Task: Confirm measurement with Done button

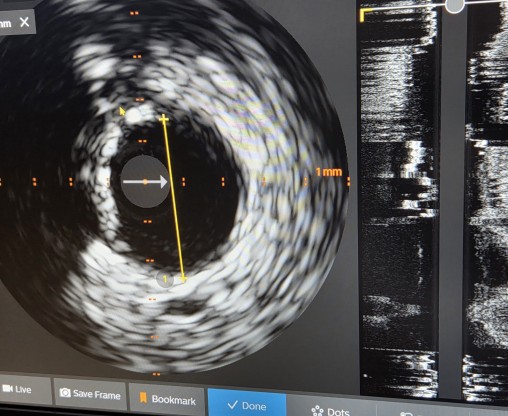Action: 247,404
